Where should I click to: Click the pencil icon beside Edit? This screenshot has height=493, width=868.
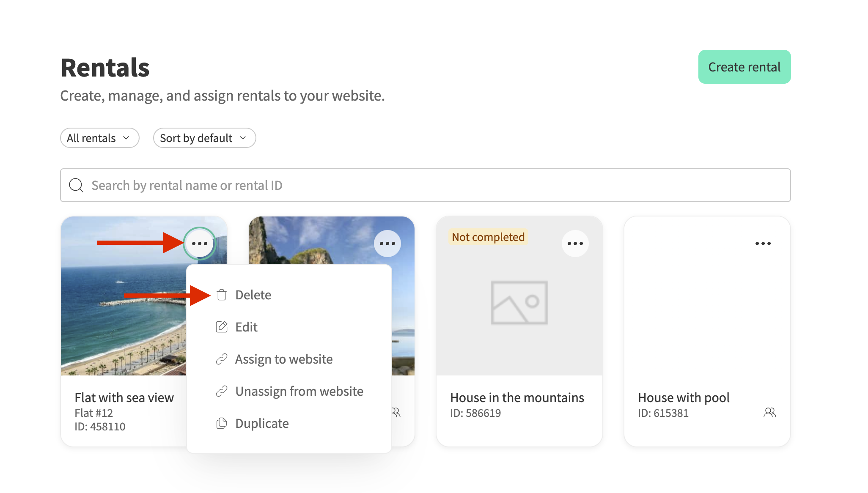[222, 327]
